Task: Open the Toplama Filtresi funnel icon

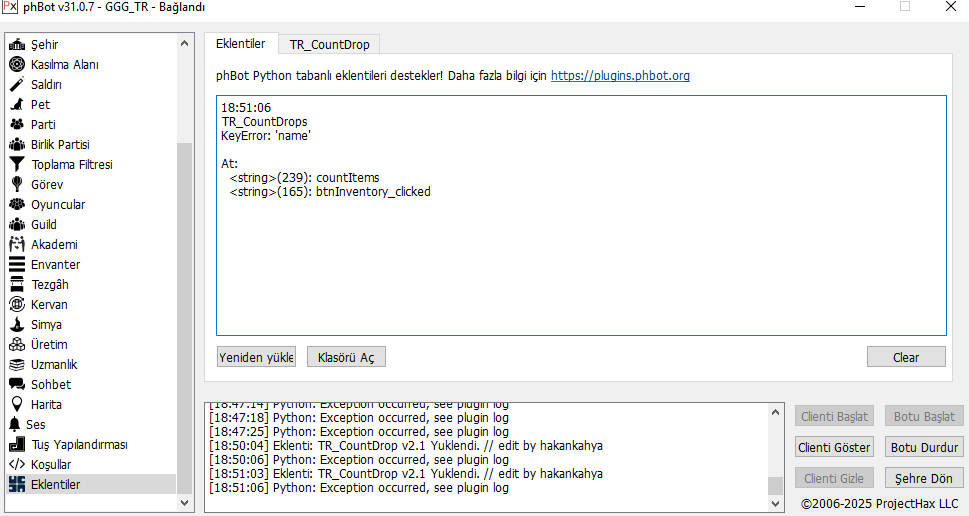Action: click(16, 165)
